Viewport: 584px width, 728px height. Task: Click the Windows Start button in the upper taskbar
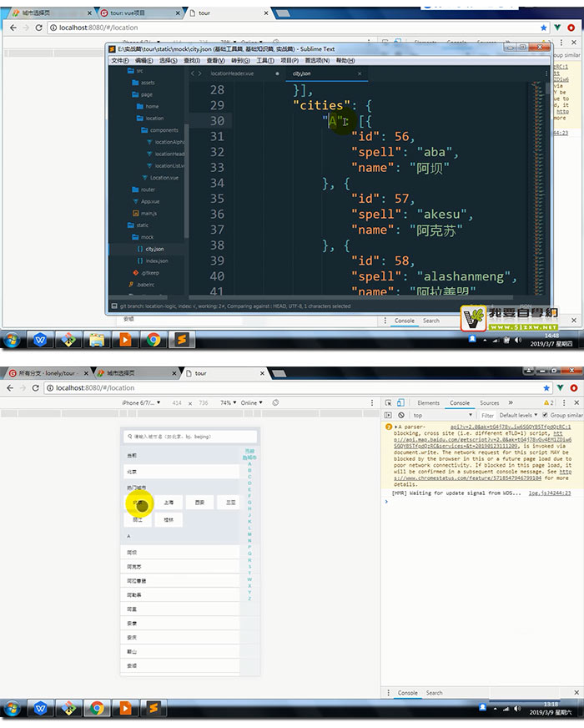13,341
